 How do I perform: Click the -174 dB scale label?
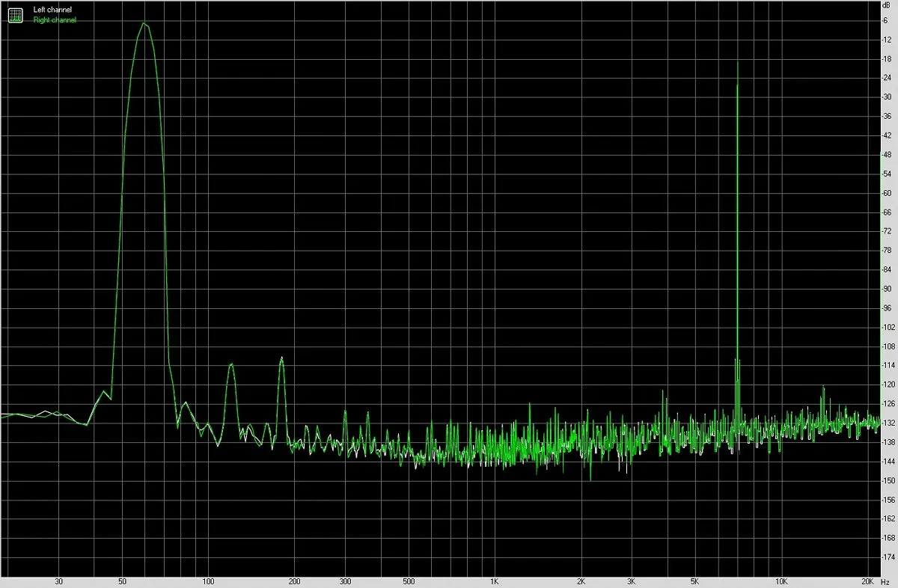(x=888, y=557)
